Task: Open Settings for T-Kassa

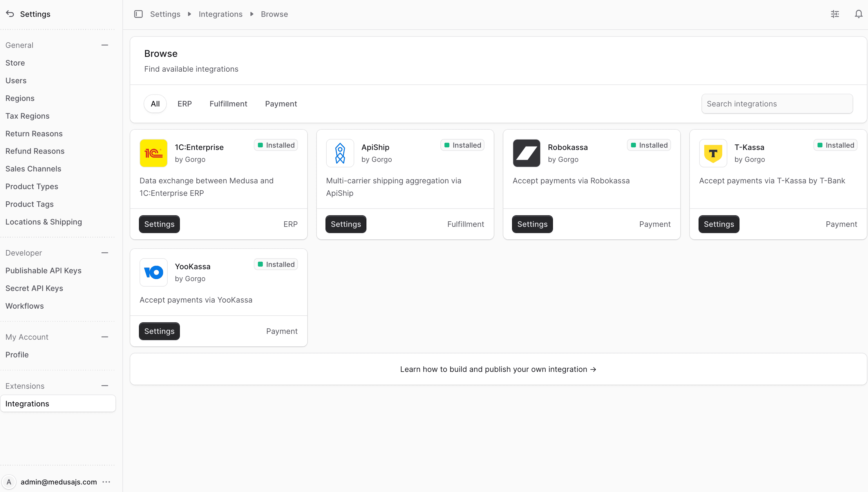Action: coord(719,224)
